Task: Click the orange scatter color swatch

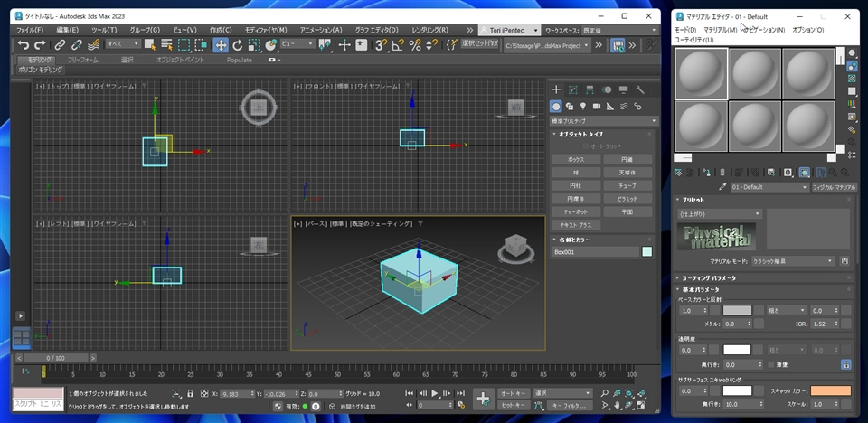Action: pyautogui.click(x=831, y=390)
